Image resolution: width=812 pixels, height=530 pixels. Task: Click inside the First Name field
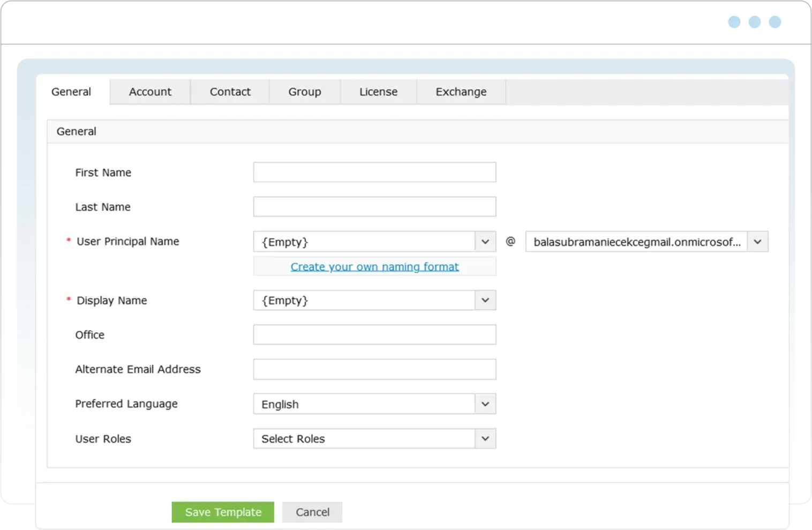click(374, 172)
